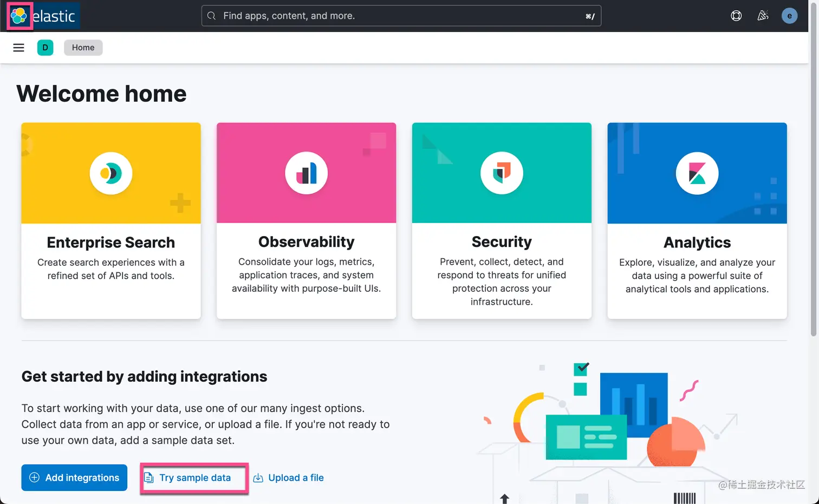The height and width of the screenshot is (504, 819).
Task: Click the Observability pink banner image
Action: click(x=307, y=173)
